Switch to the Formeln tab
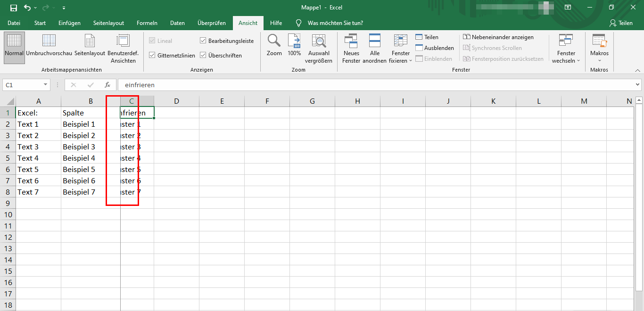The width and height of the screenshot is (644, 311). click(147, 23)
